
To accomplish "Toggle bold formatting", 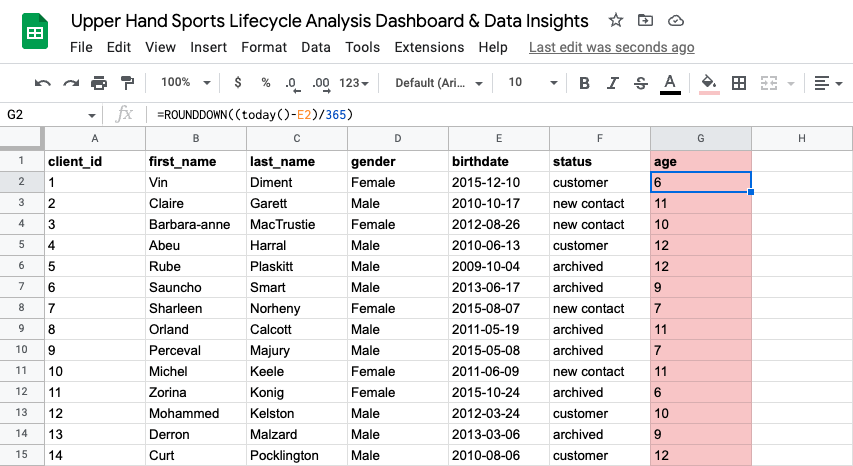I will (584, 83).
